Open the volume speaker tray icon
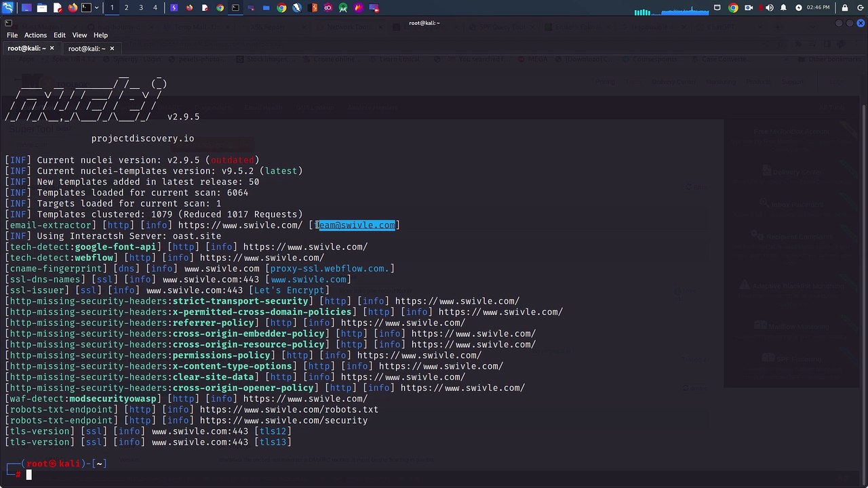 tap(770, 8)
